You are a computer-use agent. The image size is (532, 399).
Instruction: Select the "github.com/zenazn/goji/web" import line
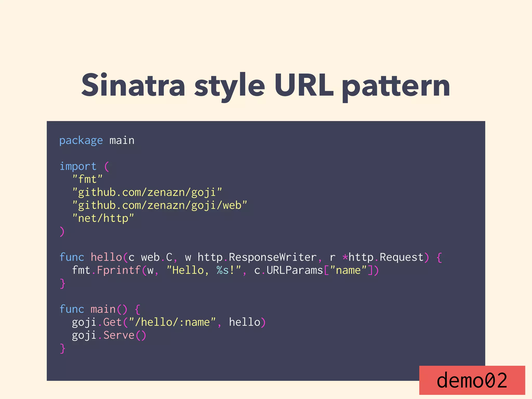(x=159, y=205)
